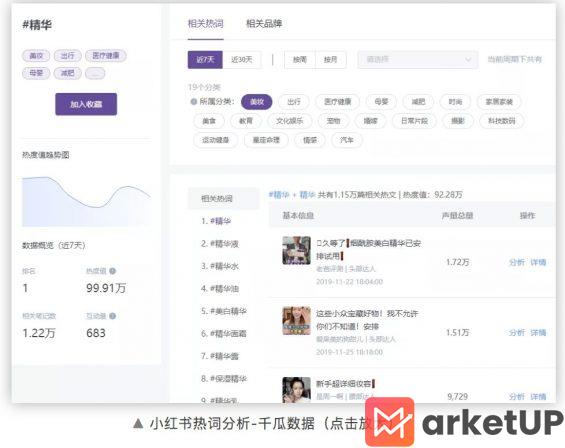Choose the 按月 period option

click(x=331, y=59)
